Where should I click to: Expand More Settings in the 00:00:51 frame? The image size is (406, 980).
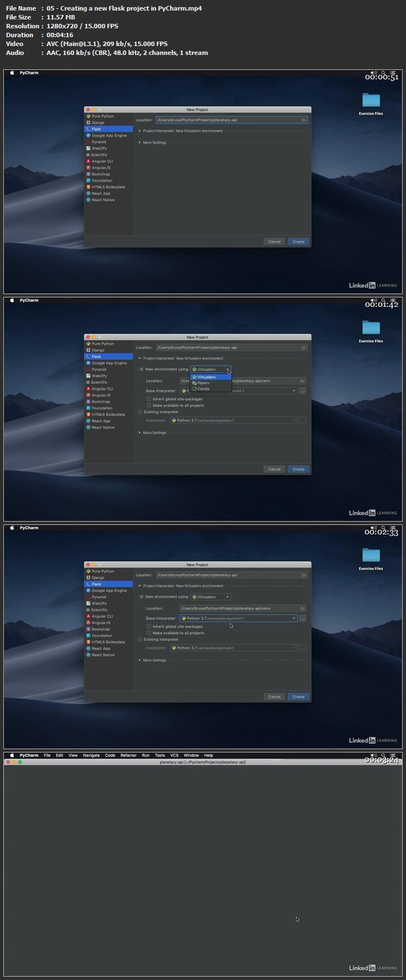(140, 143)
